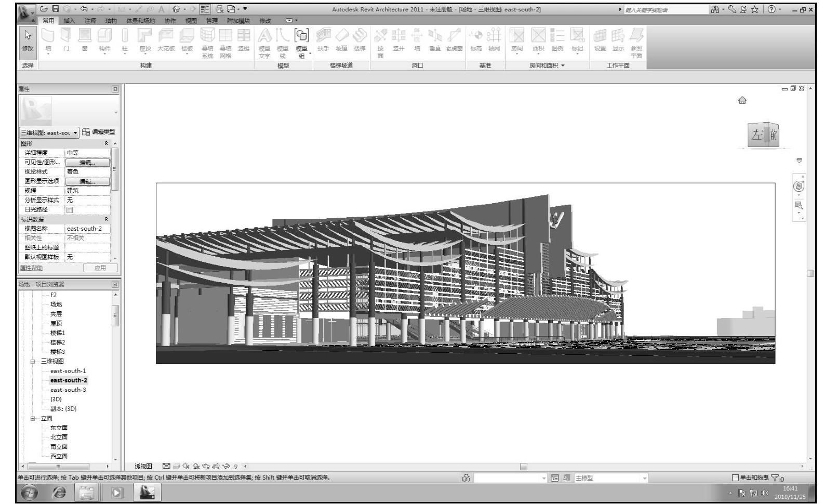This screenshot has height=504, width=824.
Task: Click 编辑 button for 可见性/图形
Action: coord(87,163)
